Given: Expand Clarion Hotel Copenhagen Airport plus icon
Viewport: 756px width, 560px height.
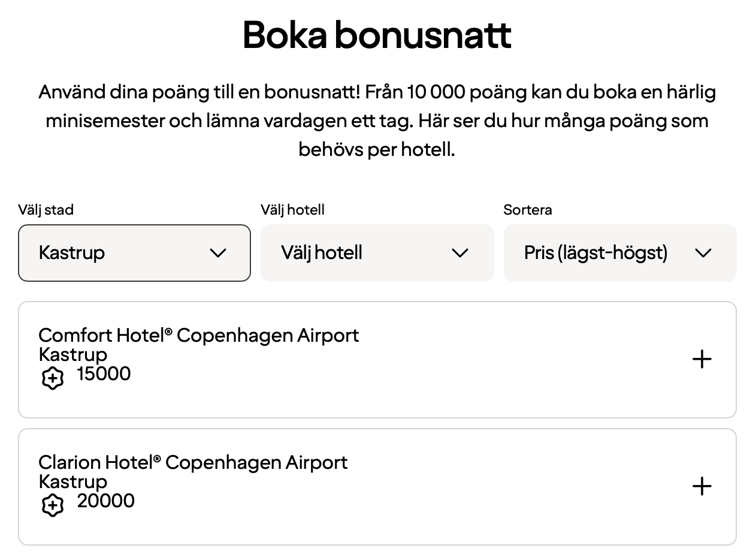Looking at the screenshot, I should (701, 486).
